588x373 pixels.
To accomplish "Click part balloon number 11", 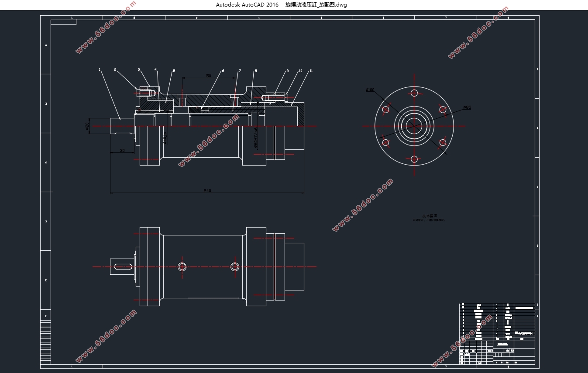I will tap(311, 71).
